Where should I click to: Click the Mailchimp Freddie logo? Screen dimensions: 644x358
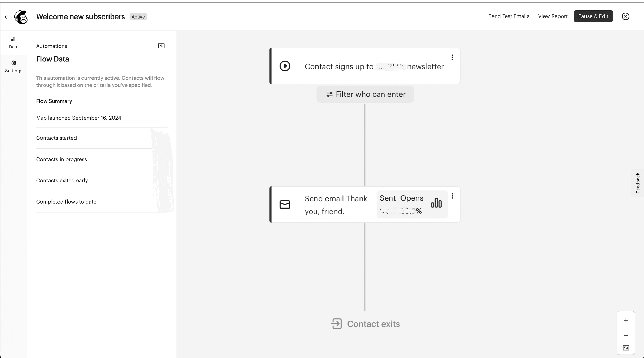tap(21, 17)
